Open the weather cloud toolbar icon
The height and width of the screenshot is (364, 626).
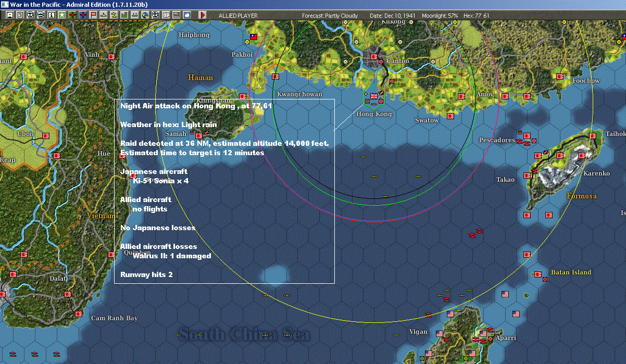pyautogui.click(x=187, y=15)
